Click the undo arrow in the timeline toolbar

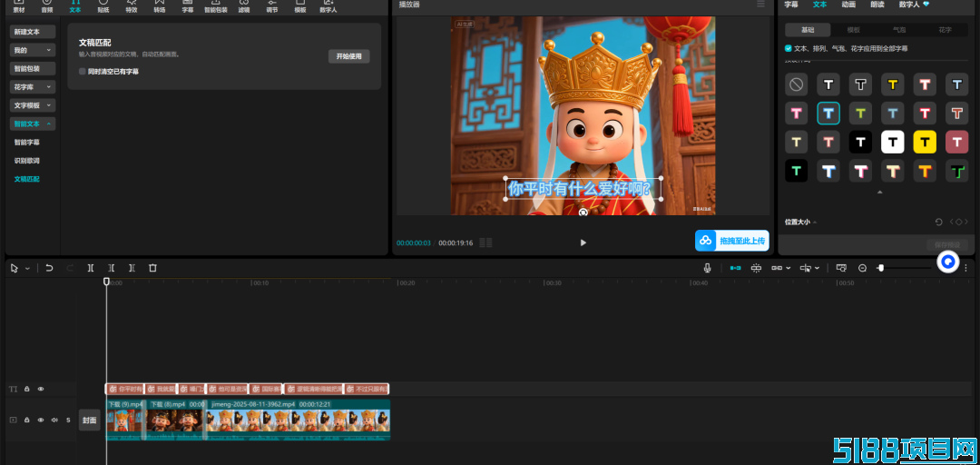49,268
